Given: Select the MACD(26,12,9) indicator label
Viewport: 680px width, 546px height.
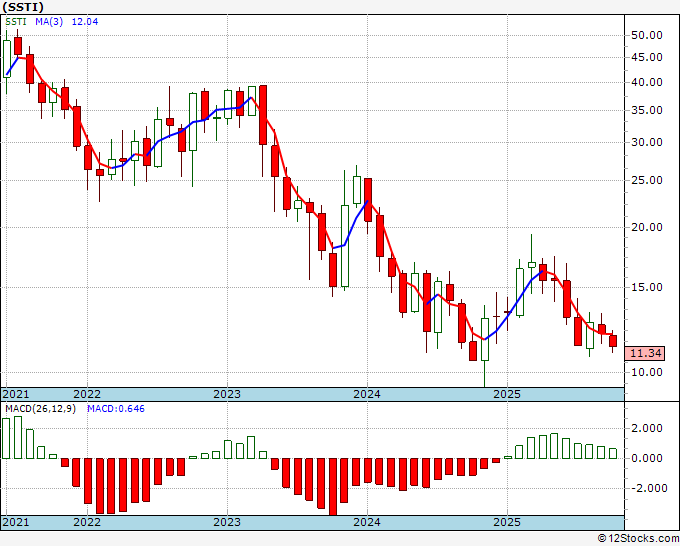Looking at the screenshot, I should (40, 409).
